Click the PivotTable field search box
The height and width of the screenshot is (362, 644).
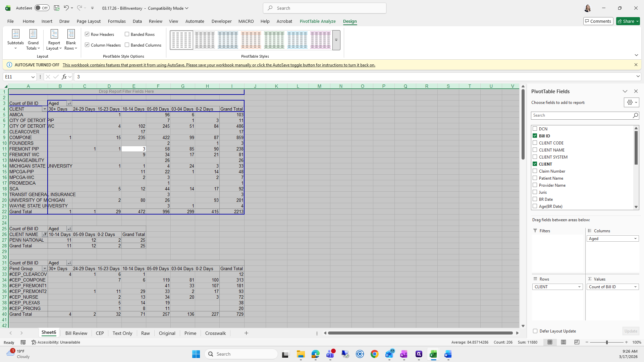coord(582,115)
